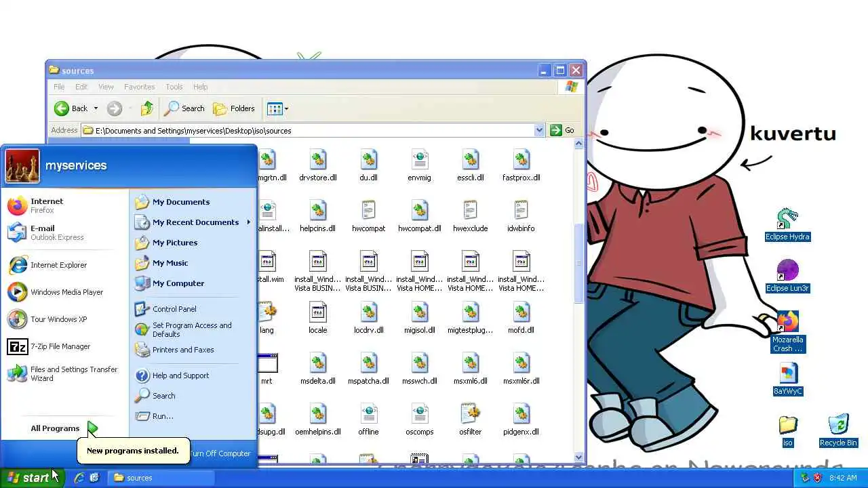Expand All Programs list
This screenshot has height=488, width=868.
click(x=64, y=428)
